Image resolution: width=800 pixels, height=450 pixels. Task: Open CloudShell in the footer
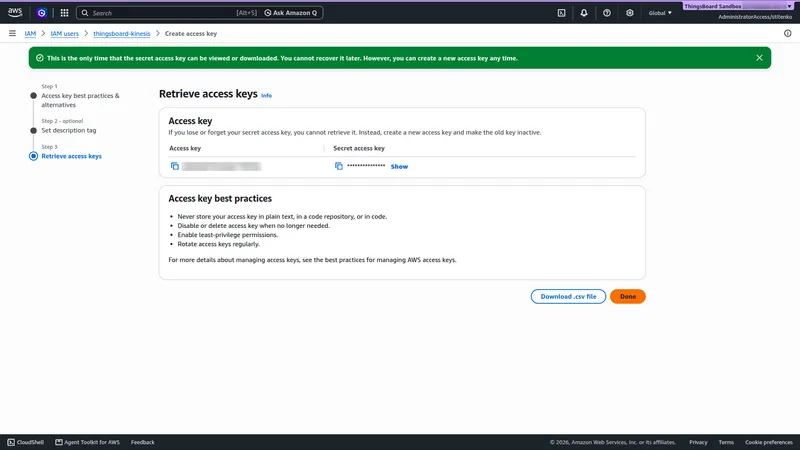click(26, 442)
